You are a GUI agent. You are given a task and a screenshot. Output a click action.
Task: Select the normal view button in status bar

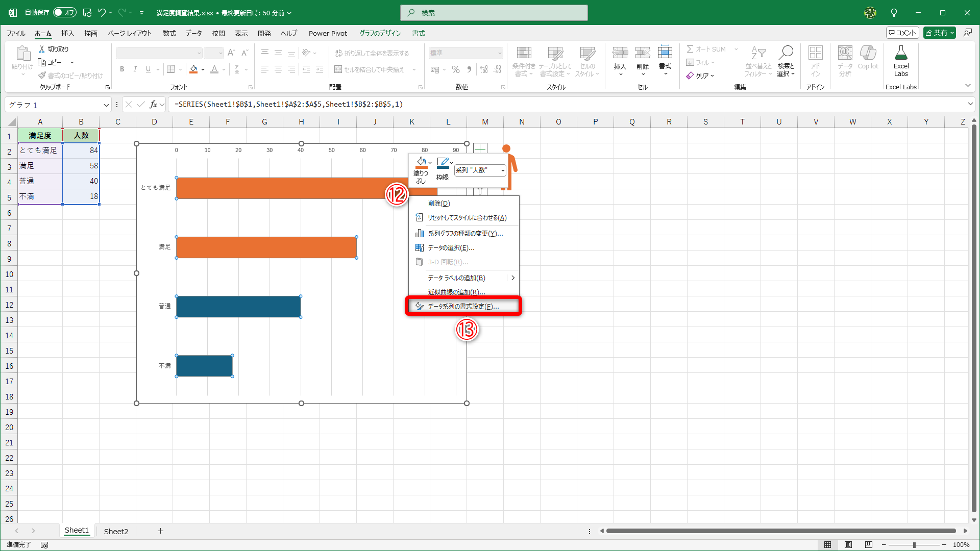pos(827,545)
